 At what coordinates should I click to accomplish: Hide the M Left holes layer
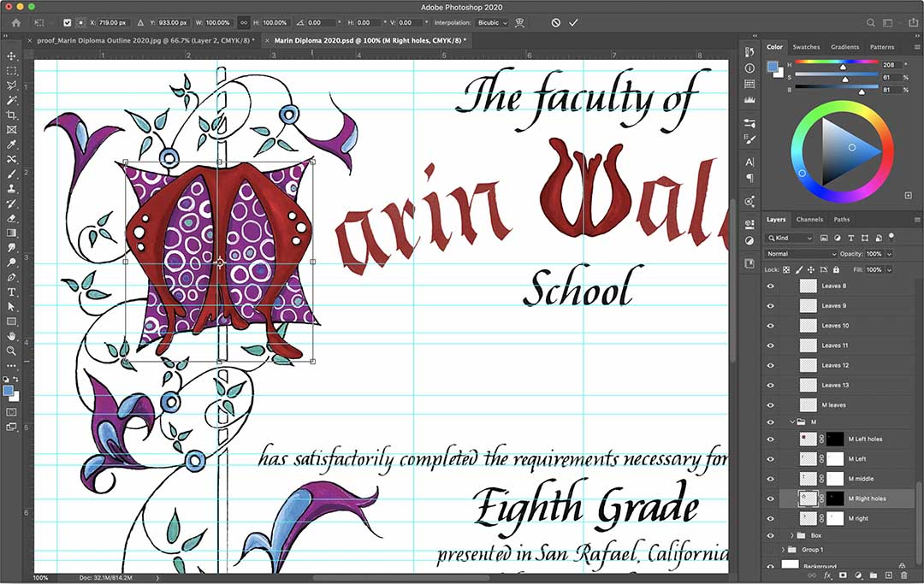pos(770,439)
